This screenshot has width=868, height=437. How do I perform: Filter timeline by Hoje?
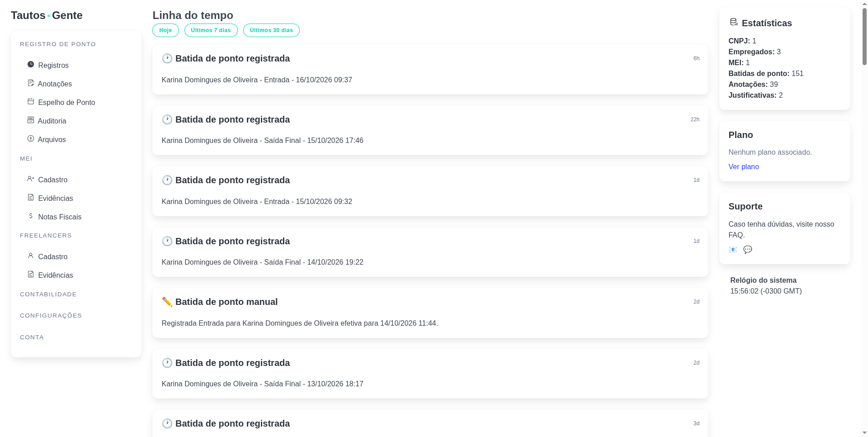coord(165,30)
